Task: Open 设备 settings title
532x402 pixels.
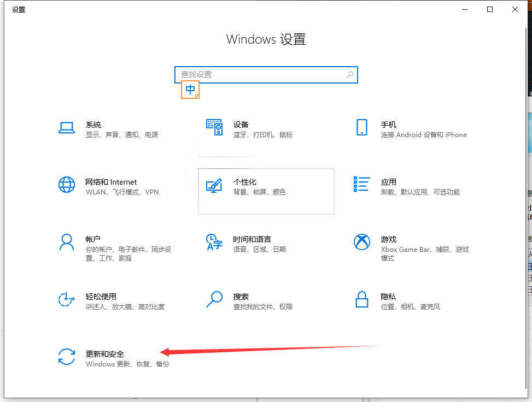Action: tap(241, 125)
